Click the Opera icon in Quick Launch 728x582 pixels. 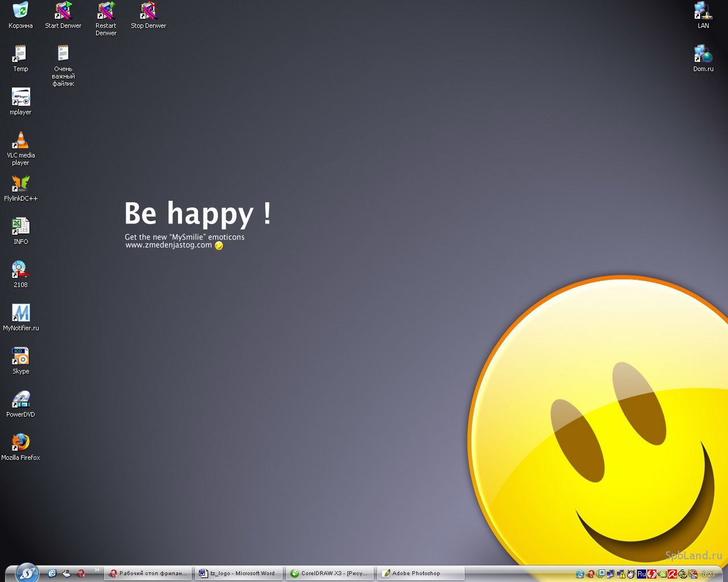tap(81, 573)
